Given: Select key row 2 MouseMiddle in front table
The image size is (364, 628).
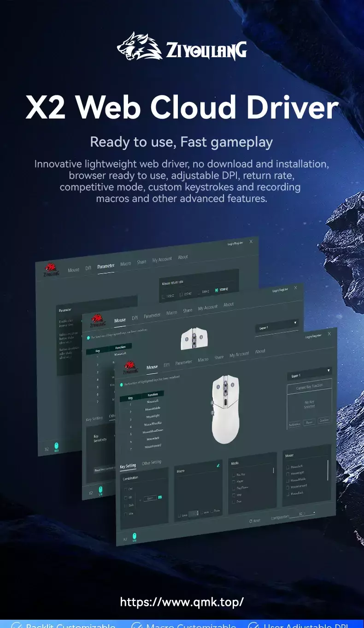Looking at the screenshot, I should point(142,409).
